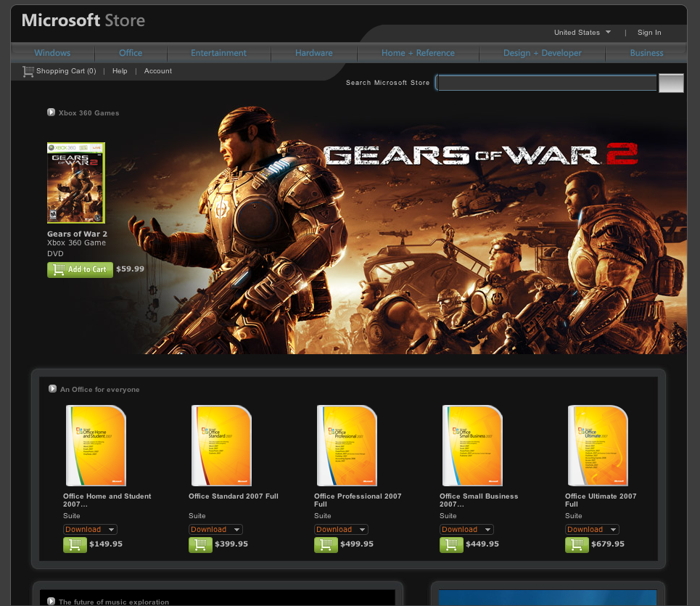
Task: Open Office Professional 2007 Full title
Action: click(358, 500)
